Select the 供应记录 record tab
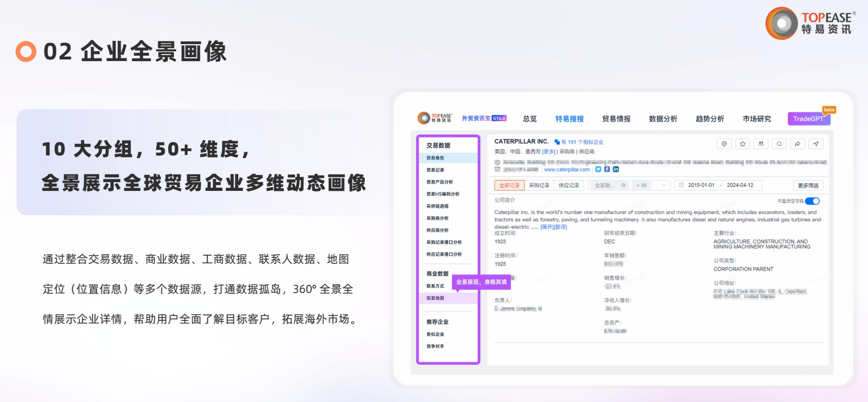Viewport: 868px width, 402px height. (569, 185)
